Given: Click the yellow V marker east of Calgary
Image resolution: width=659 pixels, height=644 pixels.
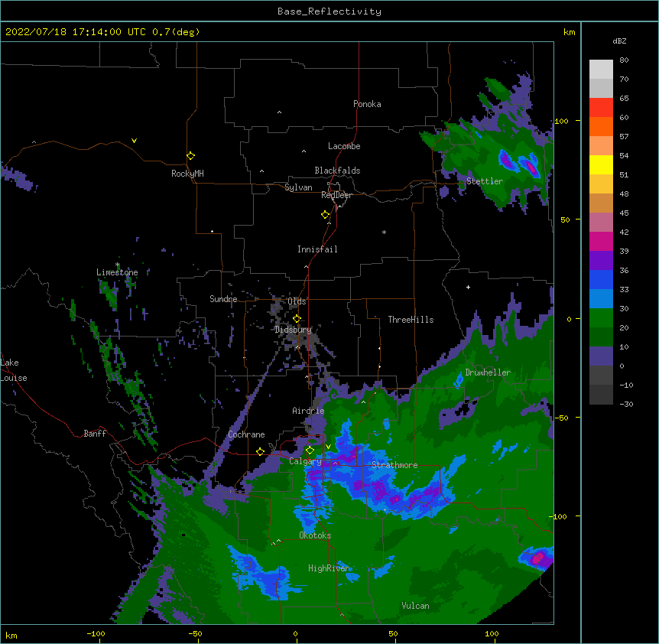Looking at the screenshot, I should coord(328,447).
